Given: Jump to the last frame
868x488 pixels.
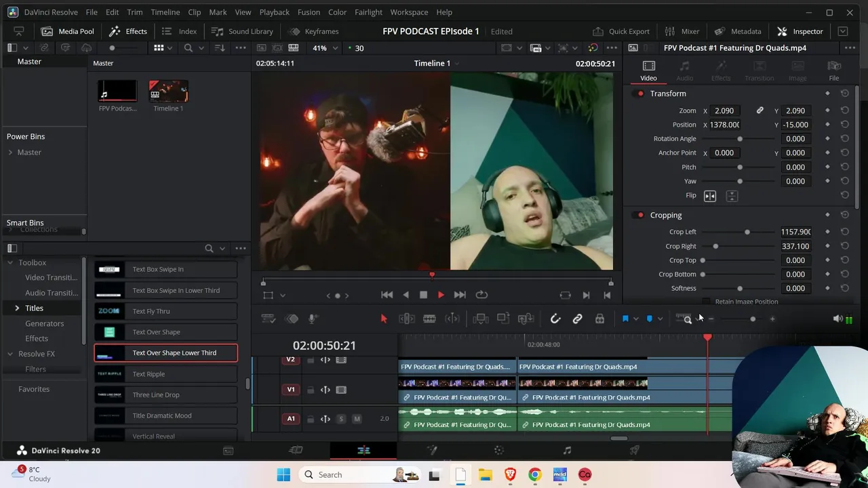Looking at the screenshot, I should (459, 295).
